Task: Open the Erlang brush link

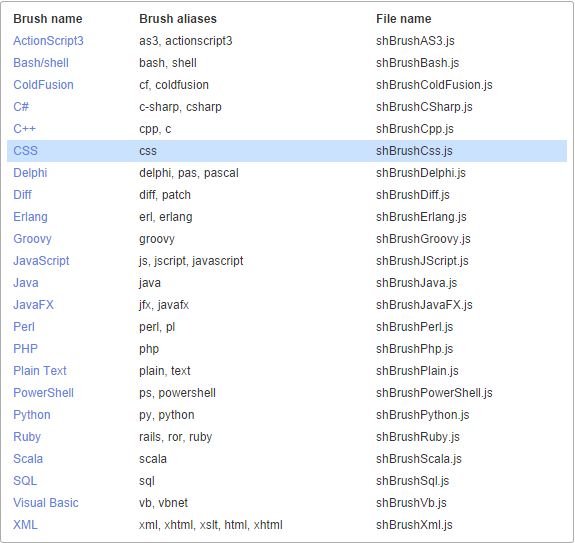Action: [x=30, y=217]
